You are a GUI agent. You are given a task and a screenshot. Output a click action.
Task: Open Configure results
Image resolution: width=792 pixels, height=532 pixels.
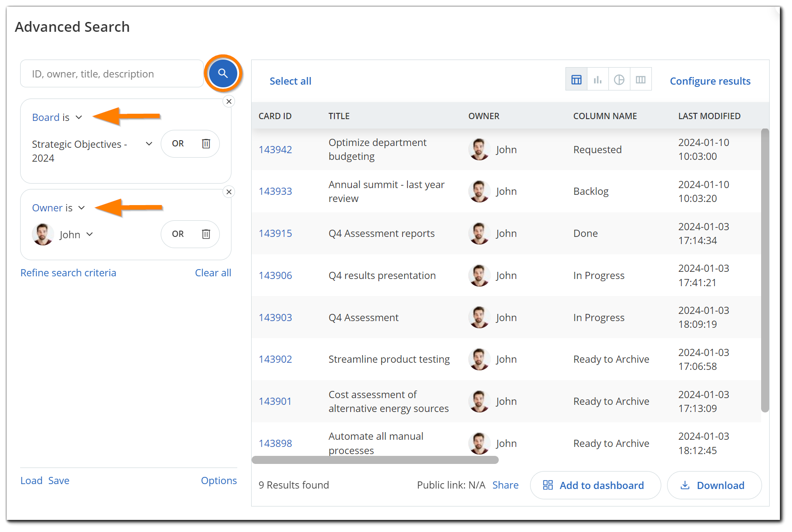click(x=710, y=81)
